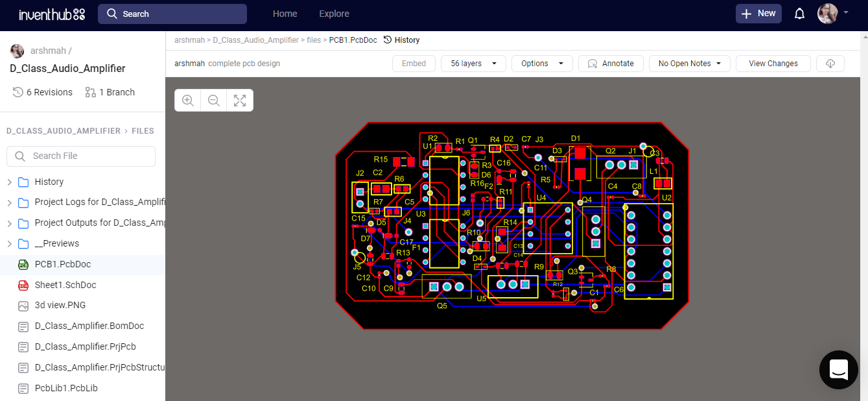Open the 56 layers dropdown
Viewport: 868px width, 401px height.
coord(473,63)
